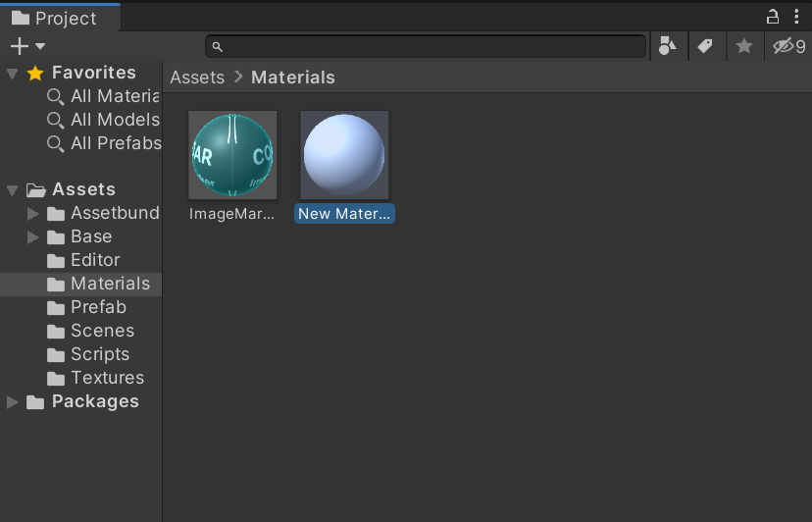Screen dimensions: 812x522
Task: Click the Favorites yellow star icon
Action: [x=35, y=73]
